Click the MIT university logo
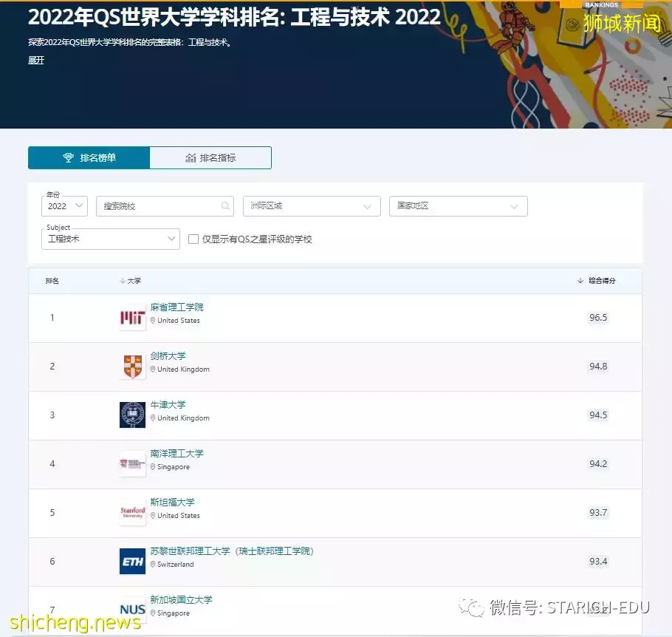The image size is (672, 637). [x=131, y=317]
